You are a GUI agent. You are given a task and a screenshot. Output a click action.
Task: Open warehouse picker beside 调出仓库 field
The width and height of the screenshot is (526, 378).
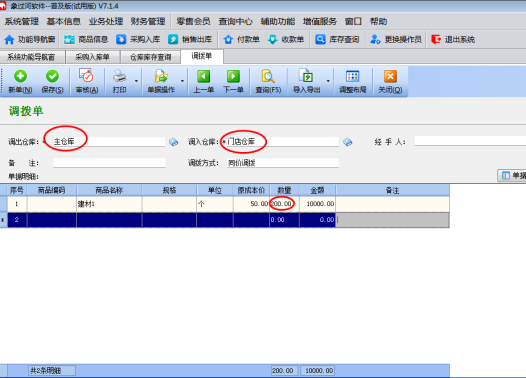pyautogui.click(x=173, y=142)
